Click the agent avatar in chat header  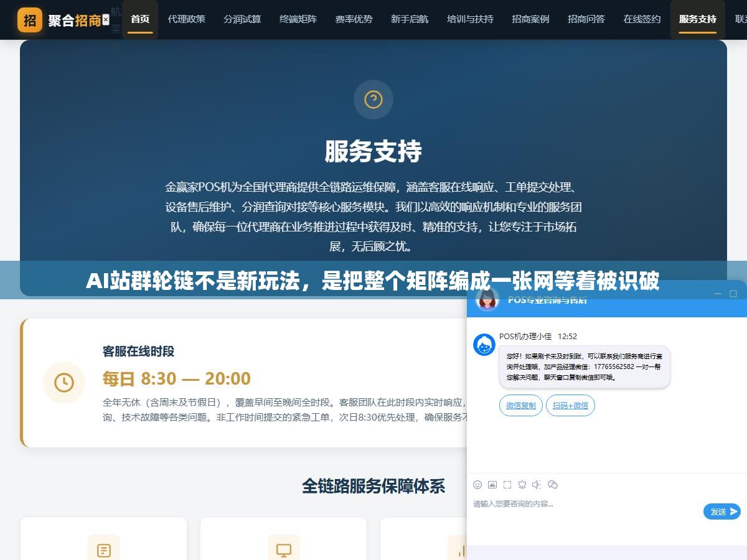tap(487, 299)
